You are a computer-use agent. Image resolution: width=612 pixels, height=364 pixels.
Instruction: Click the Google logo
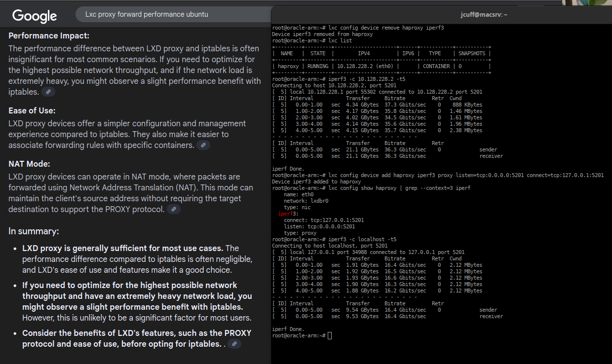(35, 15)
